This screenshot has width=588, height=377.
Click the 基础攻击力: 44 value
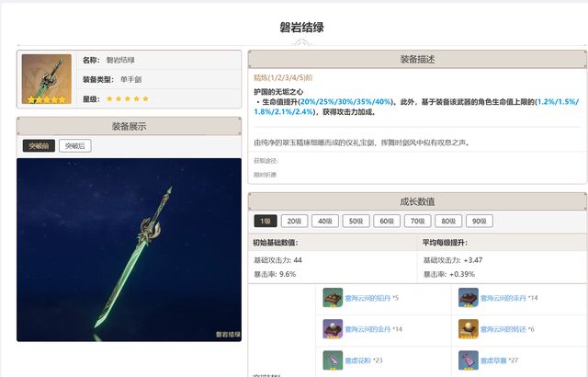(x=277, y=260)
